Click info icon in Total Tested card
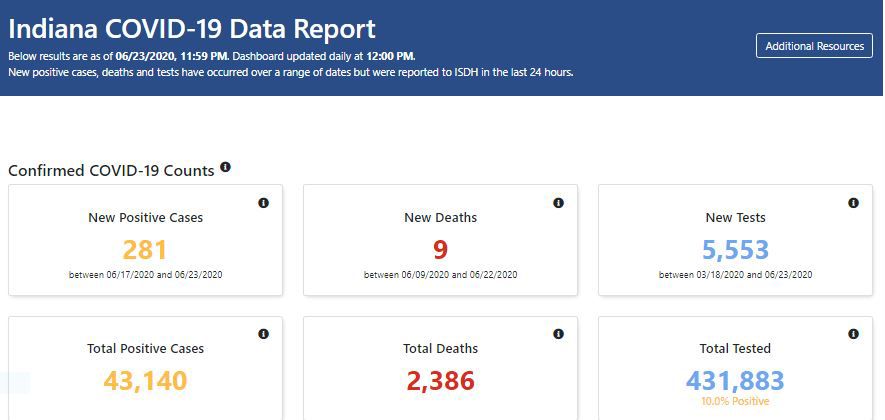885x420 pixels. 853,334
